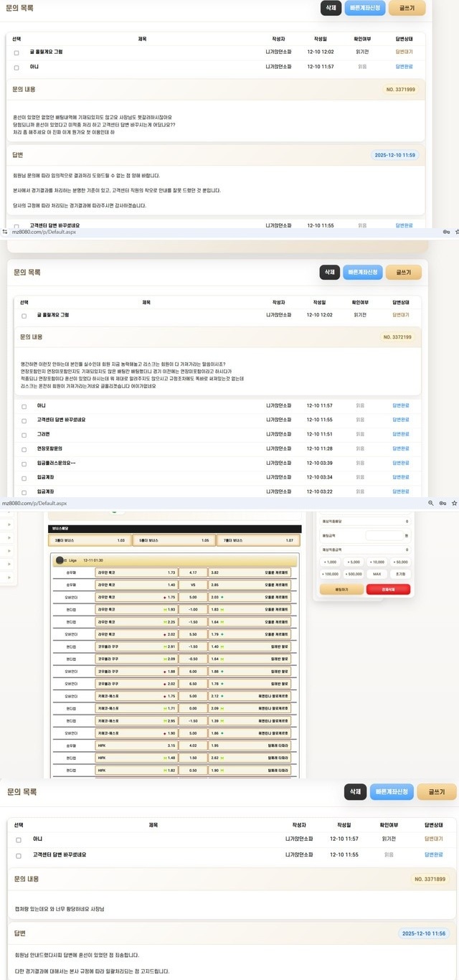Select checkbox for '연장포함문의' inquiry row
Screen dimensions: 459x980
(x=24, y=449)
